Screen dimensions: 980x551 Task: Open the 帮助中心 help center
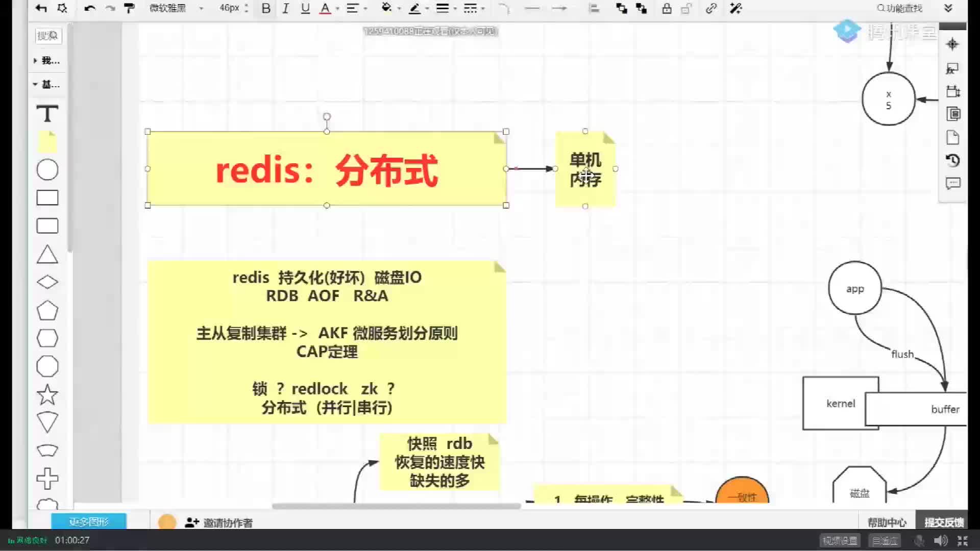(x=887, y=522)
